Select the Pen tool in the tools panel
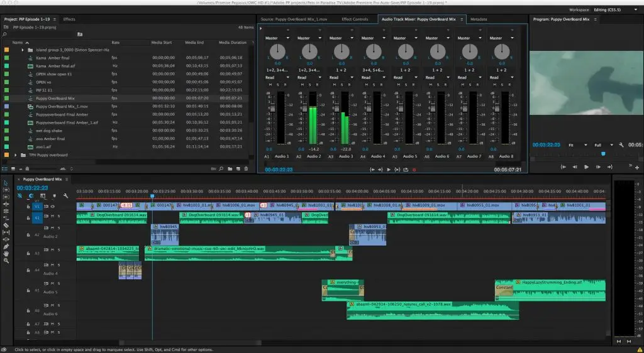The image size is (644, 353). tap(6, 246)
